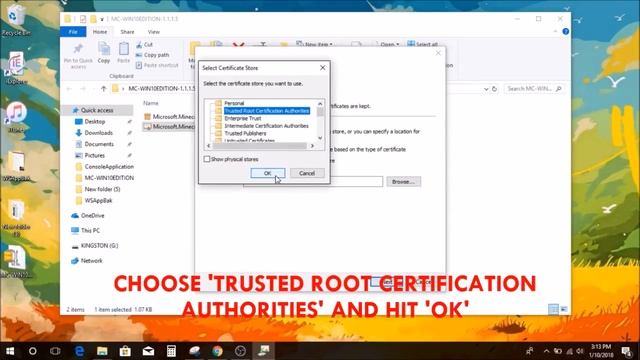Launch Microsoft Edge from taskbar
The height and width of the screenshot is (360, 640).
pyautogui.click(x=79, y=351)
